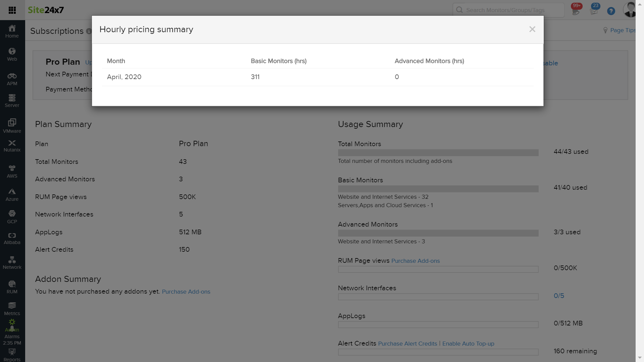Open Metrics section in sidebar

click(x=12, y=309)
